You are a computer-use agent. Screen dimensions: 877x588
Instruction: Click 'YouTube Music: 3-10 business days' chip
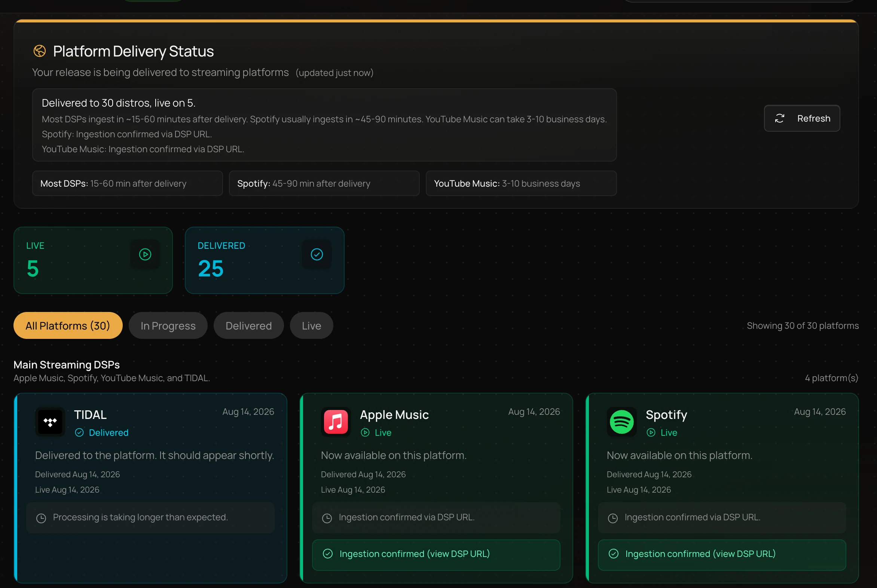click(521, 183)
